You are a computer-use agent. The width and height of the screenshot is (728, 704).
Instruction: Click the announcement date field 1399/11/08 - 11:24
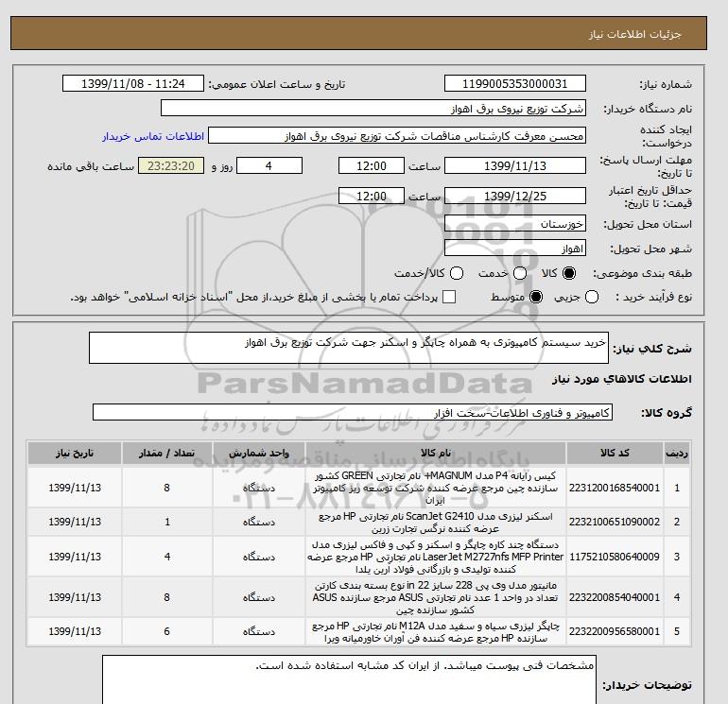(132, 83)
